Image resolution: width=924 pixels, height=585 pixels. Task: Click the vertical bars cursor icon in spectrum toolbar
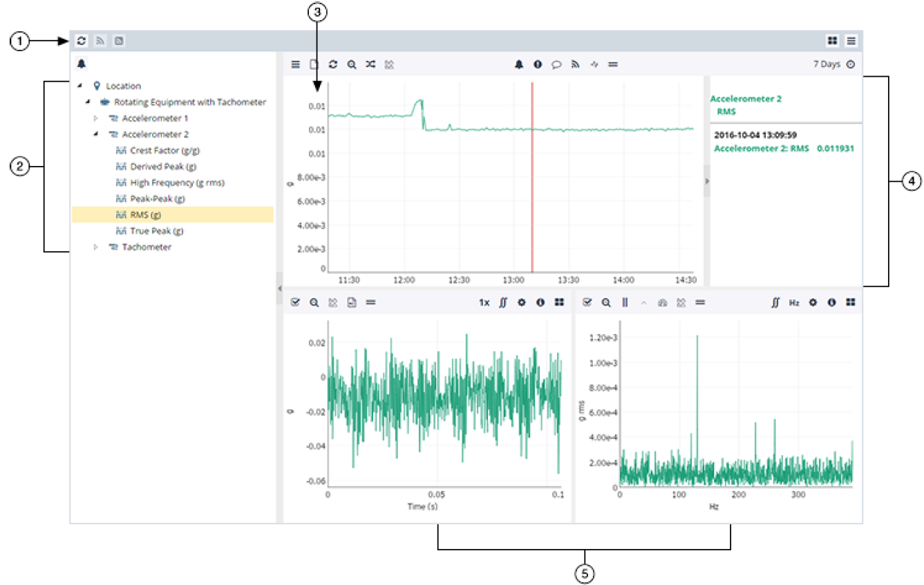click(625, 302)
